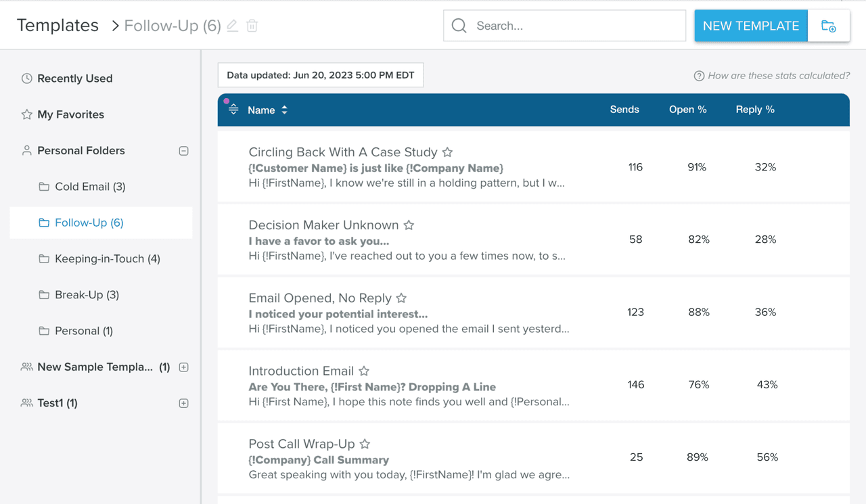
Task: Click the My Favorites star icon
Action: tap(26, 114)
